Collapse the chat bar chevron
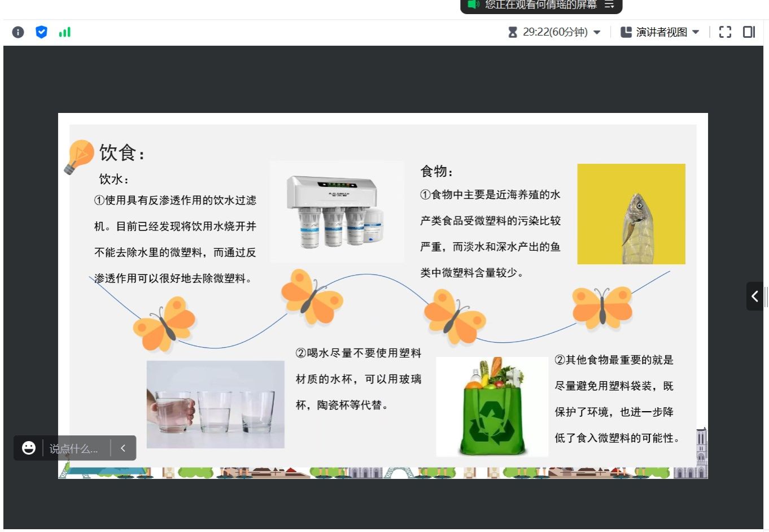Screen dimensions: 769x532 (x=123, y=448)
